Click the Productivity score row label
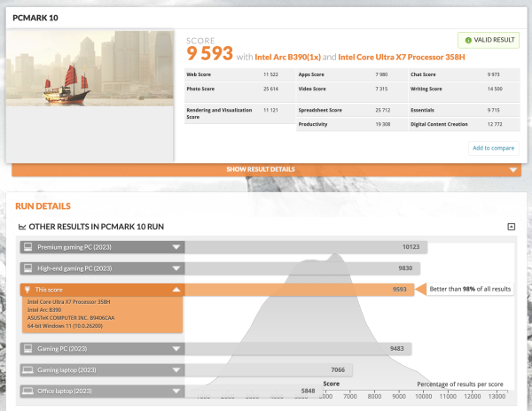Screen dimensions: 532x411 tap(313, 124)
